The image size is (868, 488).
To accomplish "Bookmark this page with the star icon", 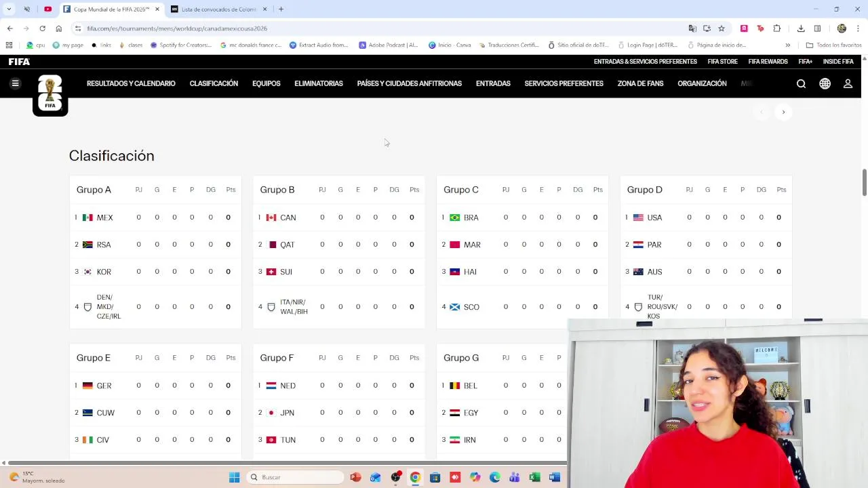I will tap(721, 28).
